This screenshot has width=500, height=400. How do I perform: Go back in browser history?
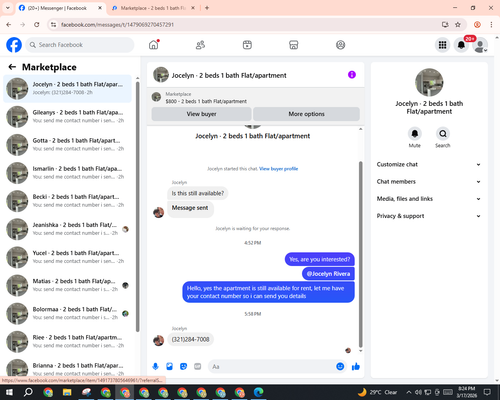9,25
